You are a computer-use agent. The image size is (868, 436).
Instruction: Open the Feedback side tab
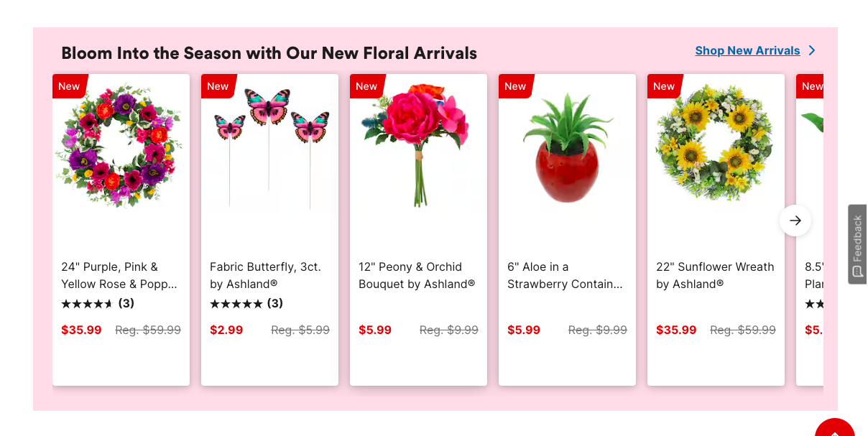857,244
